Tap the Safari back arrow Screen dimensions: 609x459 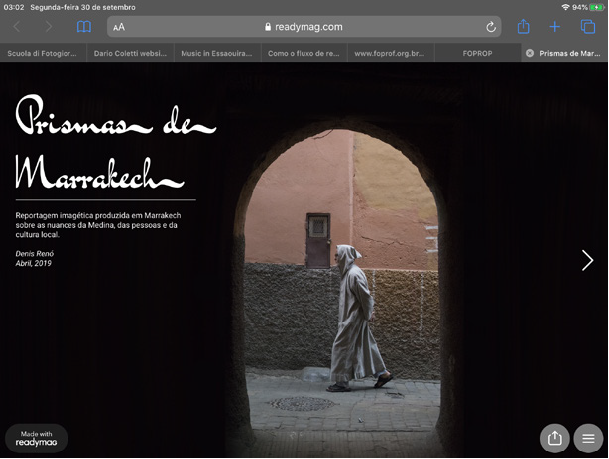point(17,27)
